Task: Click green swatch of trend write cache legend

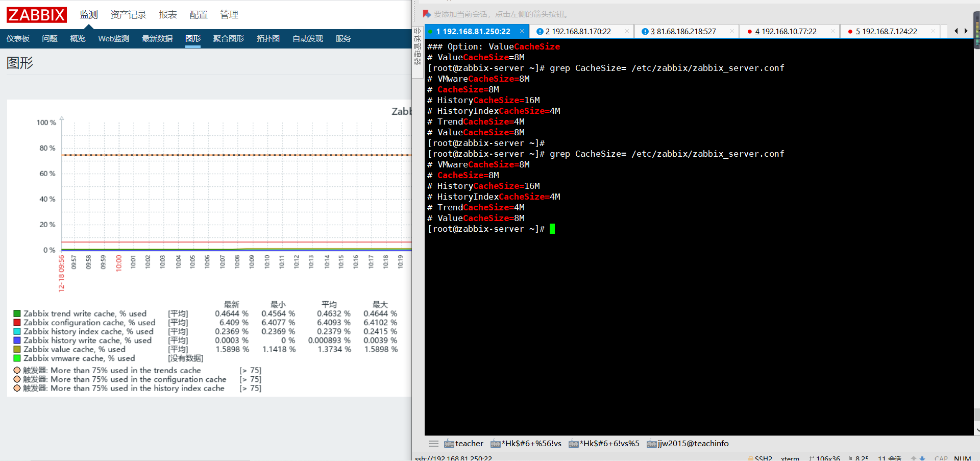Action: [x=17, y=313]
